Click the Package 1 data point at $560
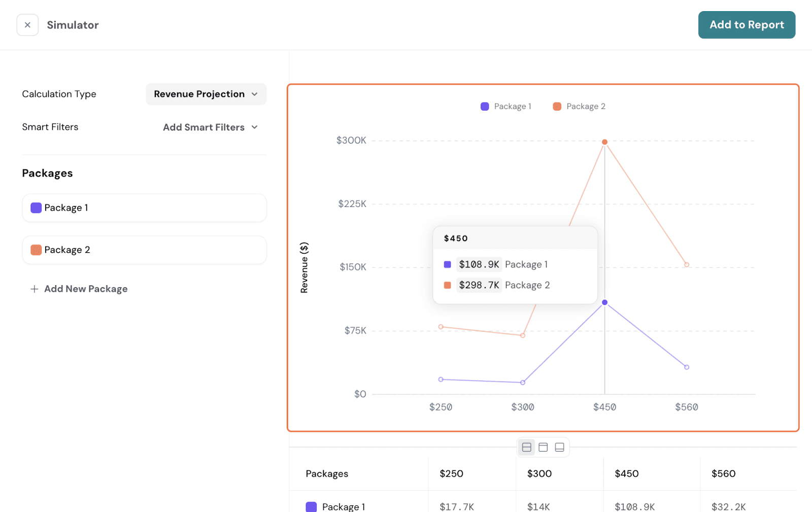 click(687, 367)
